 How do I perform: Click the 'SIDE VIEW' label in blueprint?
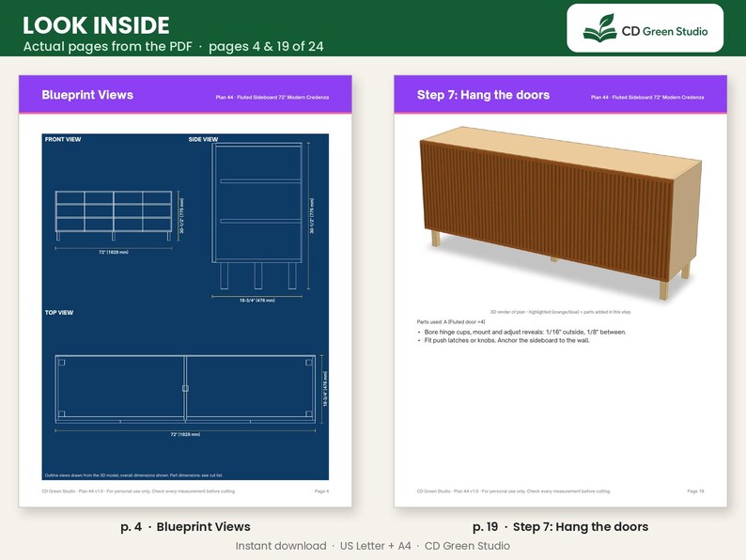(203, 139)
